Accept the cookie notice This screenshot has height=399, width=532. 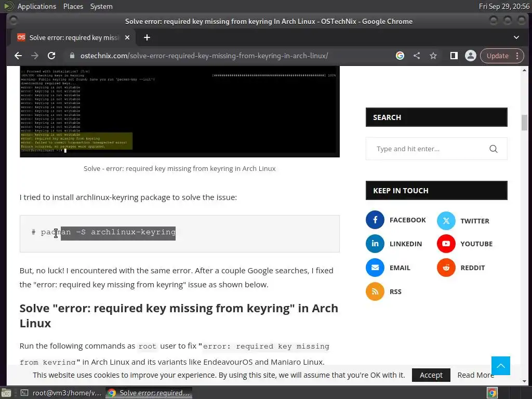[431, 375]
